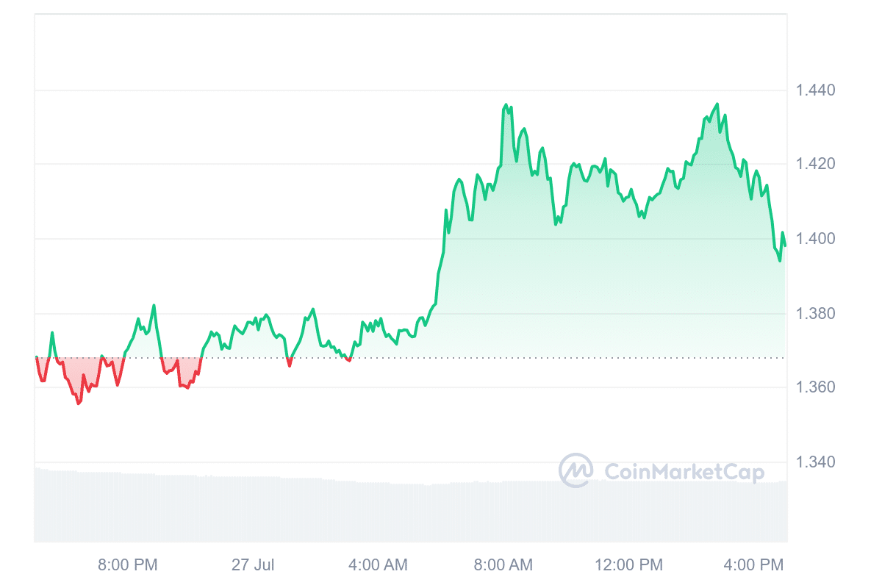Click the 1.420 price axis label
882x588 pixels.
(x=814, y=163)
